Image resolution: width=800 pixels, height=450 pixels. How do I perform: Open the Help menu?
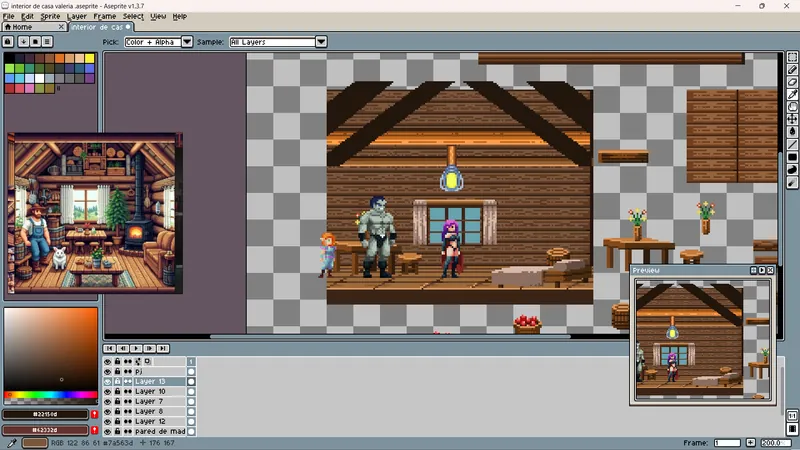(x=180, y=16)
